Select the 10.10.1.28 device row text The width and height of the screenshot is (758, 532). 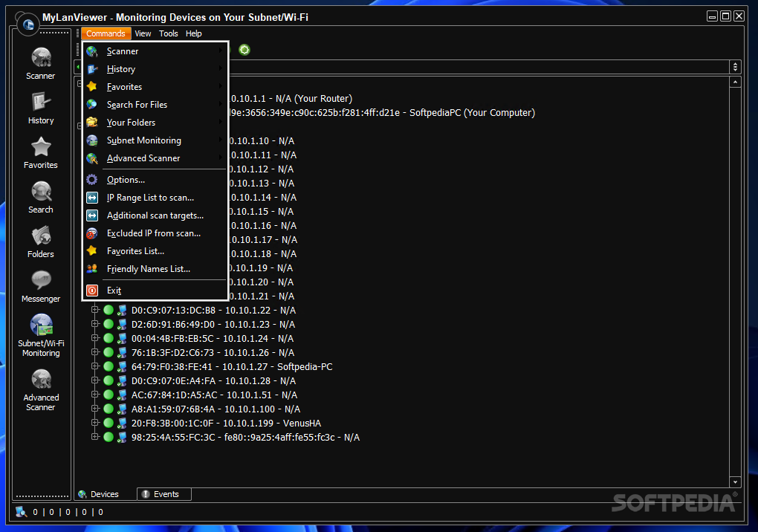[213, 380]
